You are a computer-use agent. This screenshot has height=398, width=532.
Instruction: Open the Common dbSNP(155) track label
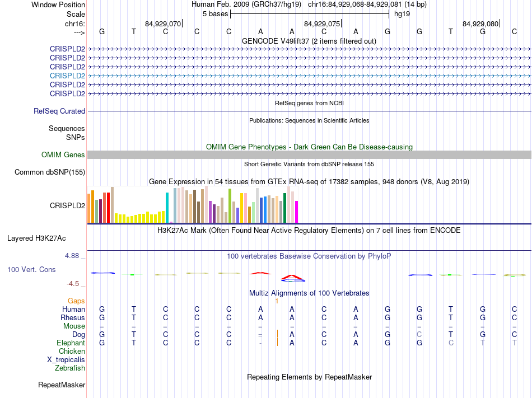point(50,172)
